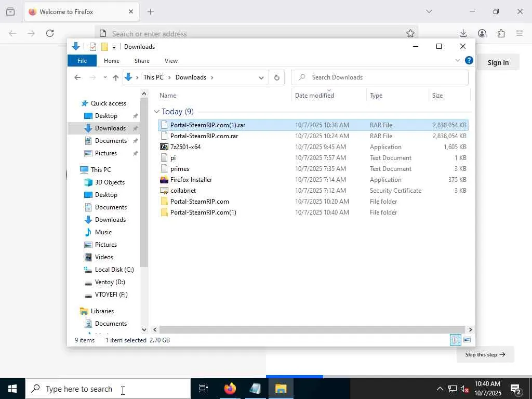This screenshot has width=532, height=399.
Task: Open Videos folder in navigation pane
Action: [104, 257]
